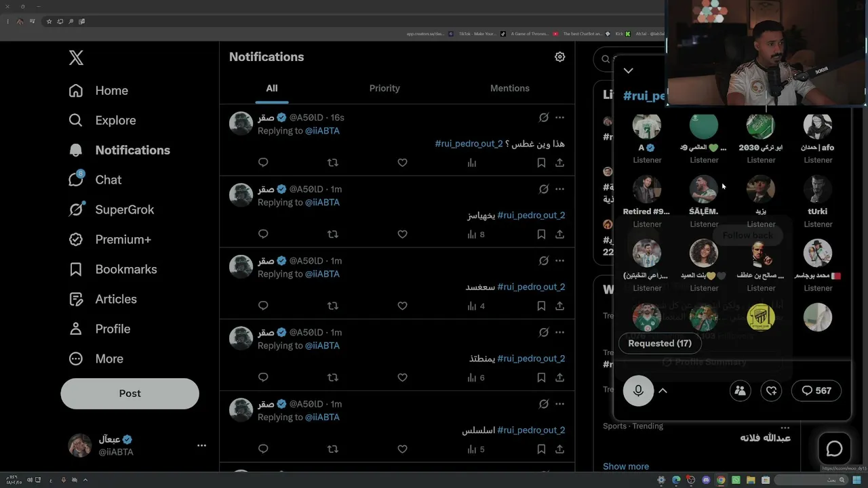Open Notifications settings gear

click(x=559, y=57)
